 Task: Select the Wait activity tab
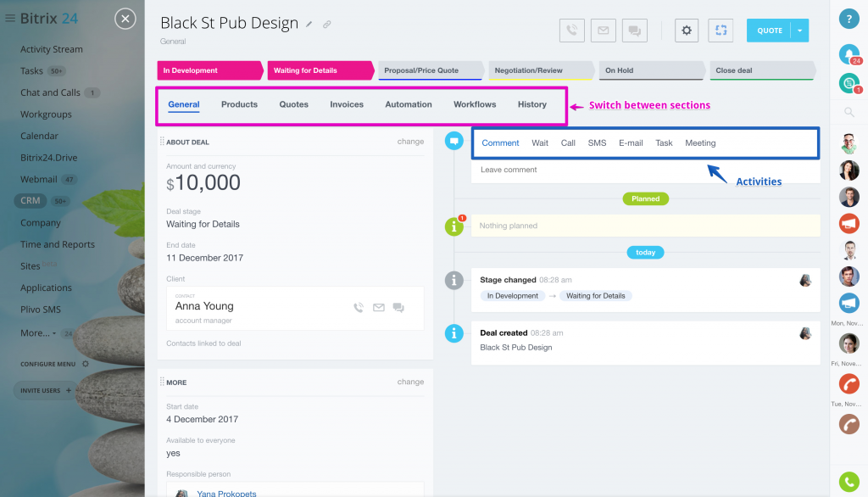click(540, 143)
